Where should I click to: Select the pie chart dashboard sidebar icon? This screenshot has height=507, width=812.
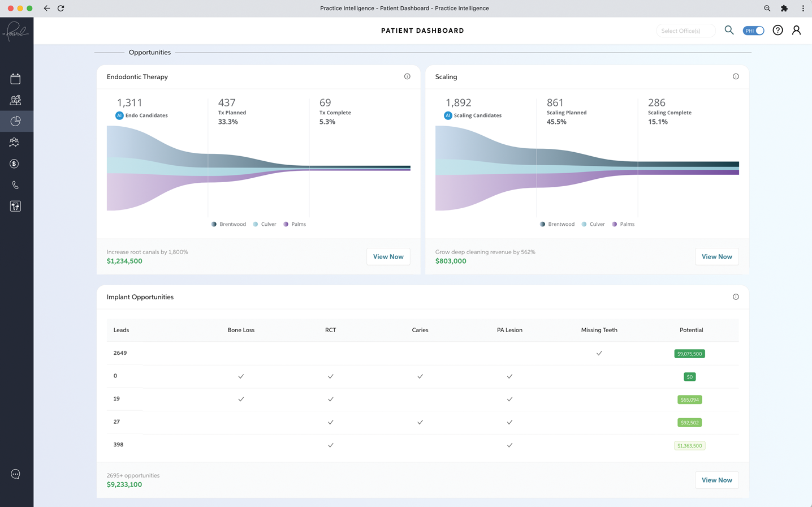tap(15, 121)
